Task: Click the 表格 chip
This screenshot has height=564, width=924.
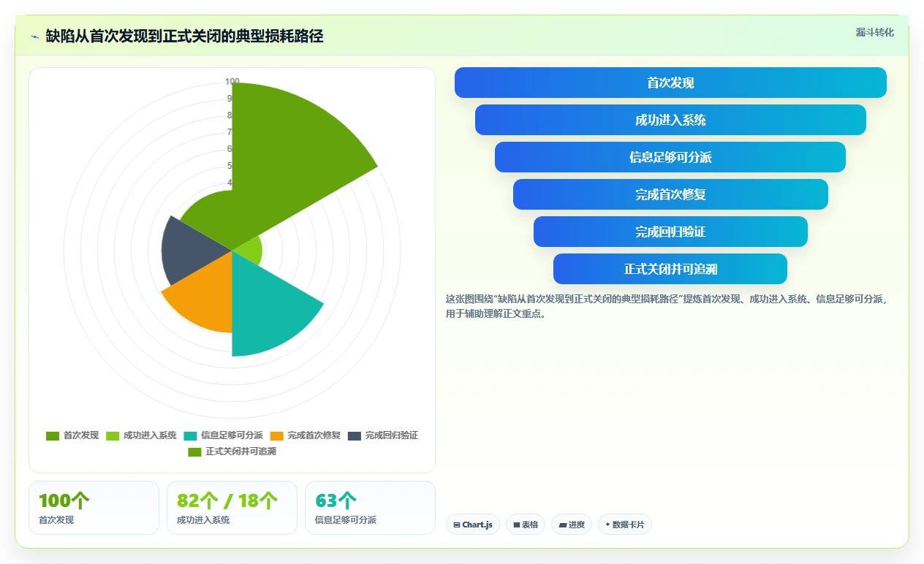Action: point(526,525)
